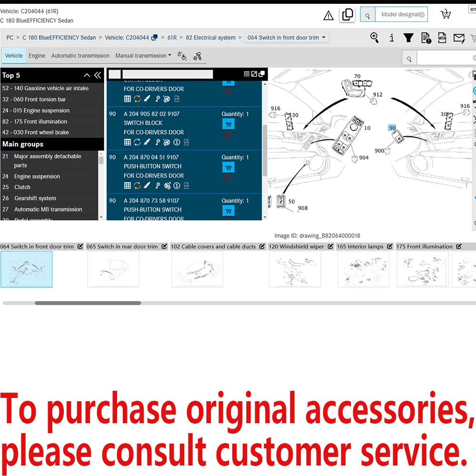Screen dimensions: 476x476
Task: Click highlighted callout 90 in the diagram
Action: pos(392,128)
